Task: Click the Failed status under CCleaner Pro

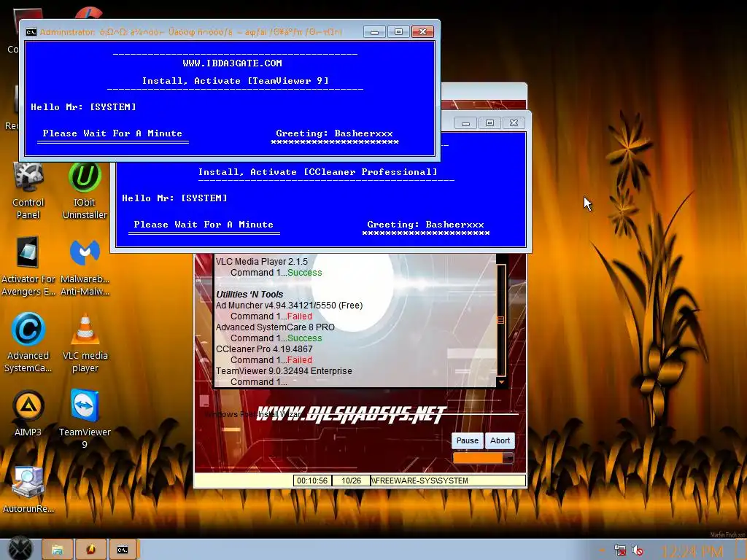Action: pyautogui.click(x=300, y=360)
